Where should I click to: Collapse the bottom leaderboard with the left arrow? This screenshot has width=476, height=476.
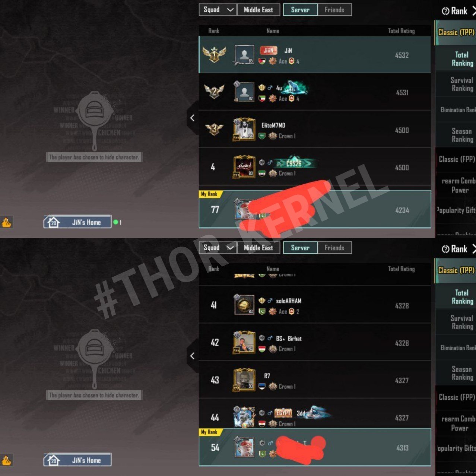pyautogui.click(x=192, y=356)
